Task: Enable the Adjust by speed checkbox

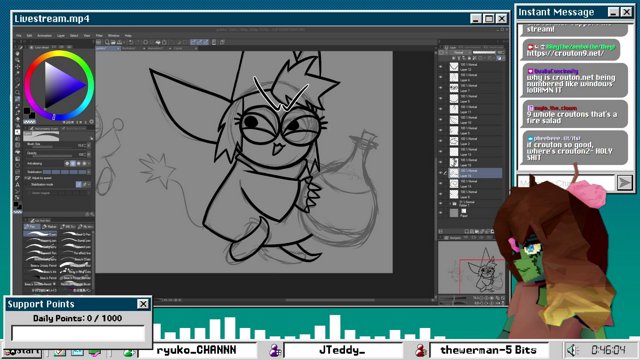Action: pyautogui.click(x=29, y=178)
